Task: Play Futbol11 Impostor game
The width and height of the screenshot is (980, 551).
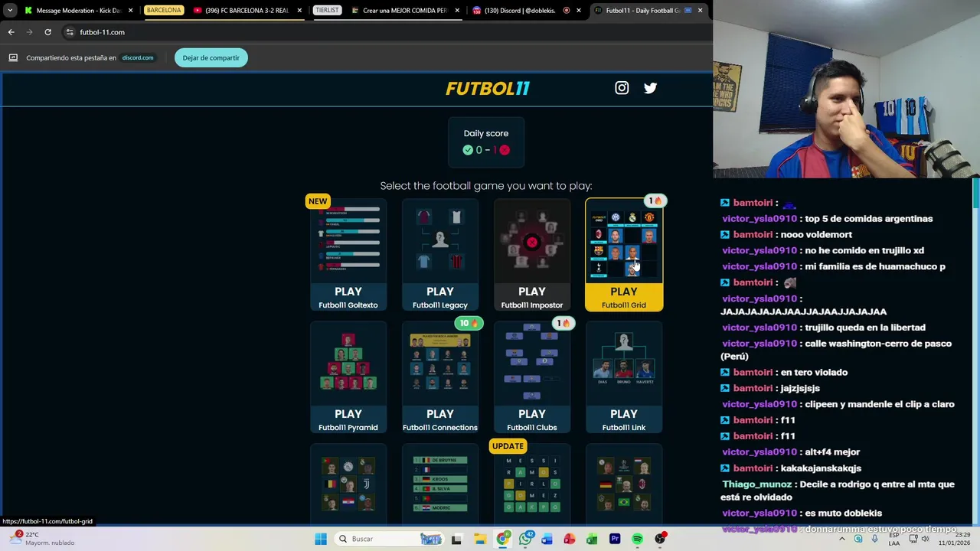Action: tap(532, 297)
